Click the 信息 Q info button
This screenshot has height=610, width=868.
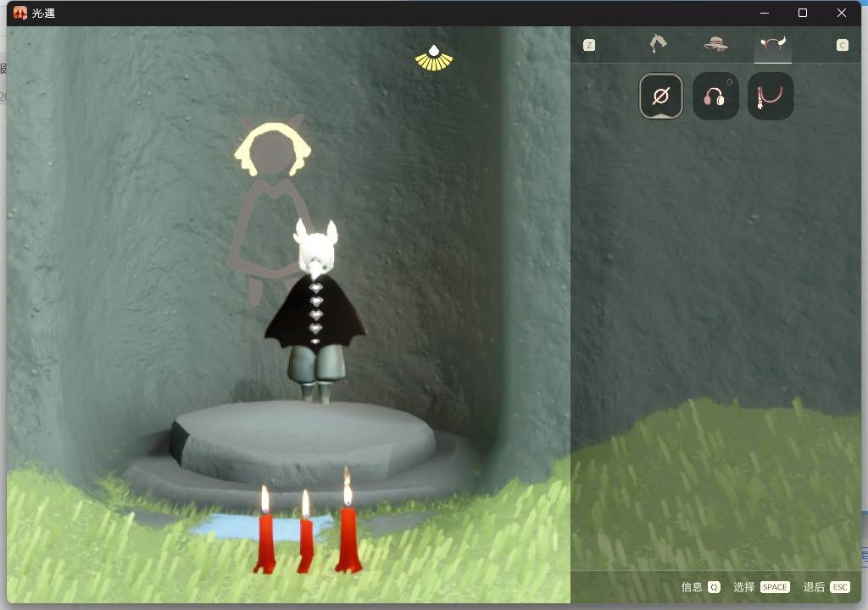pyautogui.click(x=700, y=587)
